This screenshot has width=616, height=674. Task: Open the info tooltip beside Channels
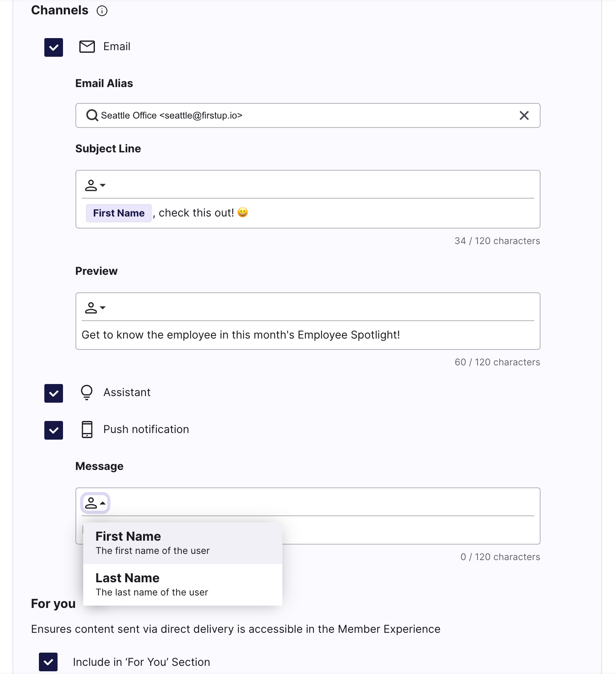(102, 10)
